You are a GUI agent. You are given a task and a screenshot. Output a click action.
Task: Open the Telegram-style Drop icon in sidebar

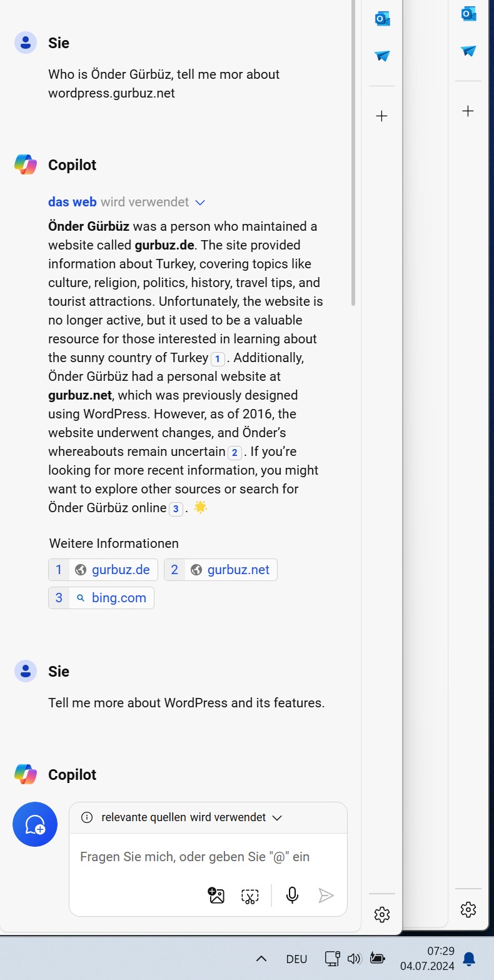click(382, 56)
